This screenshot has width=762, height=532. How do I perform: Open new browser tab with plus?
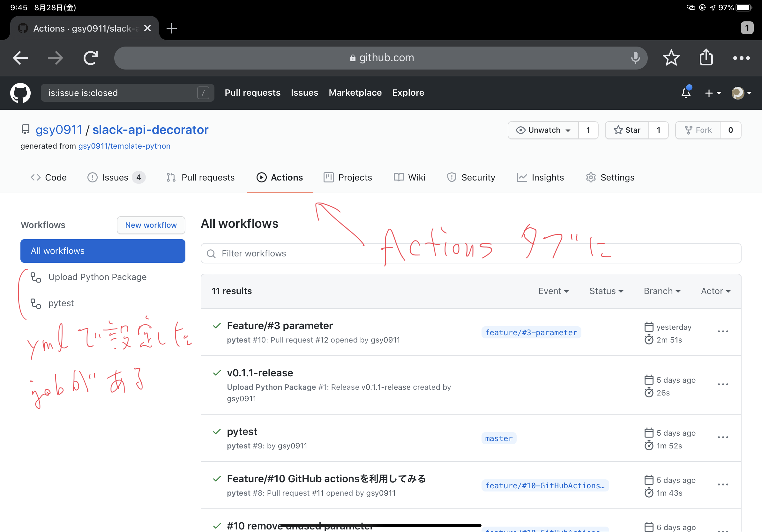pos(172,28)
